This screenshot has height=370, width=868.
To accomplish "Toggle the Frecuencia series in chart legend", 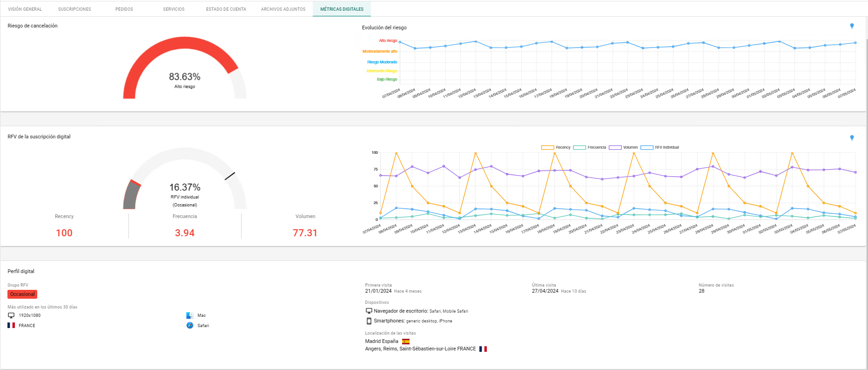I will click(589, 147).
